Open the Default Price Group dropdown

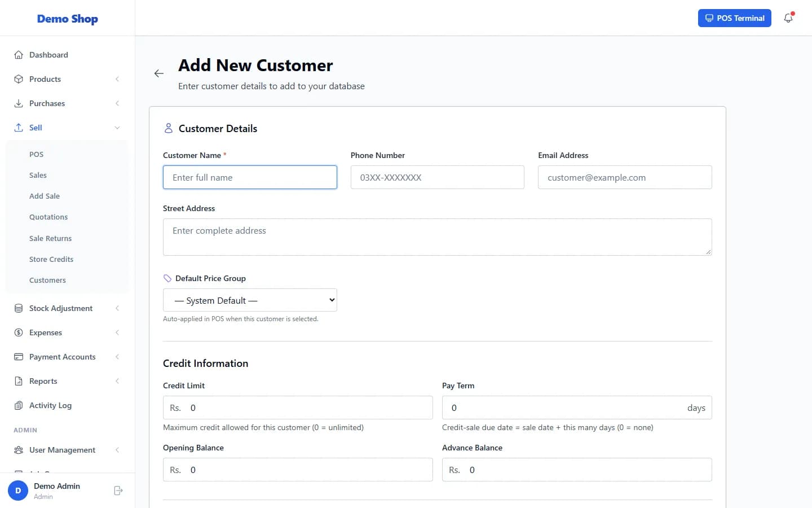click(250, 300)
